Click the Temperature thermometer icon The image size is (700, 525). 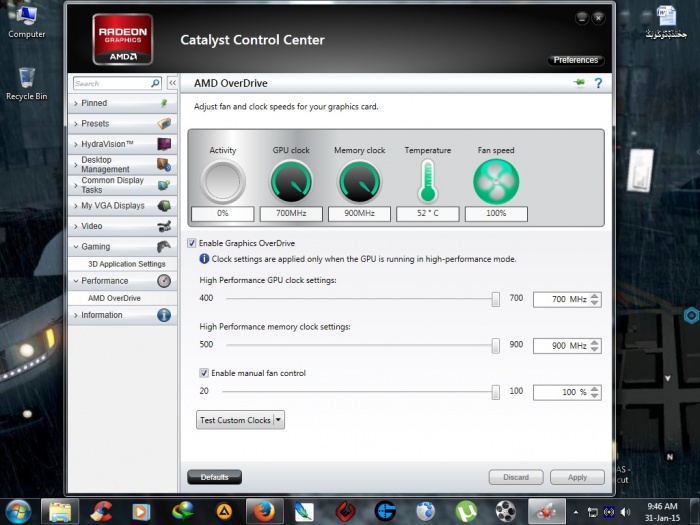click(428, 182)
